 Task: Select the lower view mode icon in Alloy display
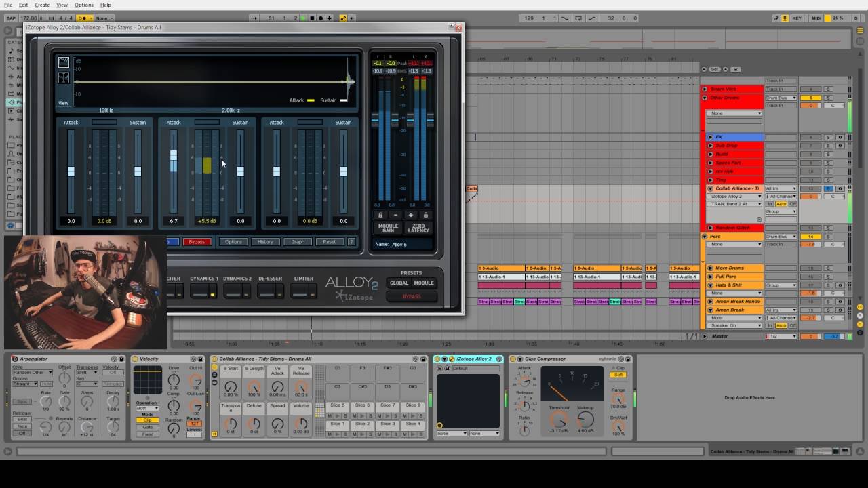63,78
